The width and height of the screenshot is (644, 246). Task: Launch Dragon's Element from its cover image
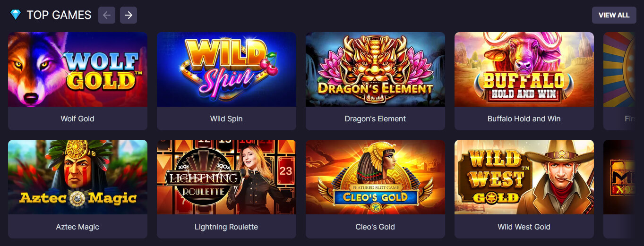pyautogui.click(x=375, y=69)
